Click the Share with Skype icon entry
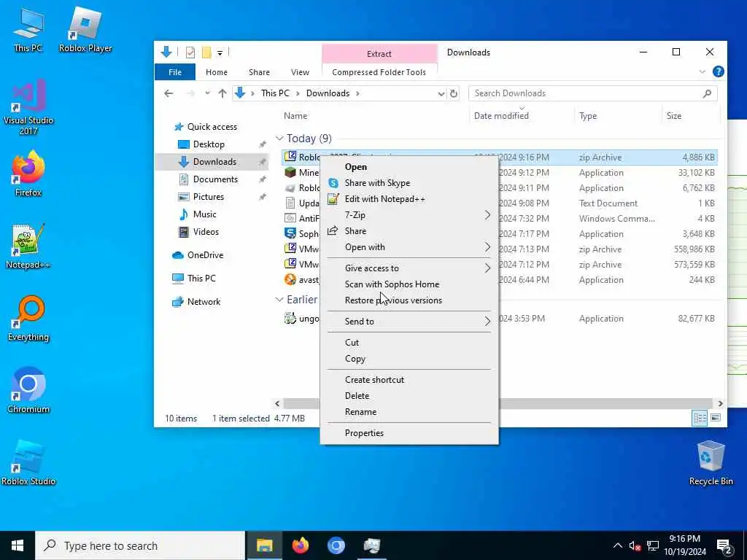Image resolution: width=747 pixels, height=560 pixels. click(377, 183)
